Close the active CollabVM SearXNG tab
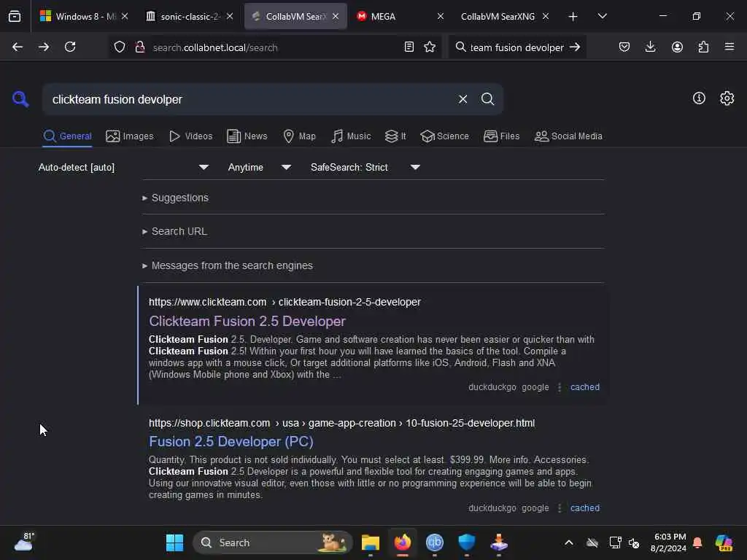Image resolution: width=747 pixels, height=560 pixels. point(336,16)
